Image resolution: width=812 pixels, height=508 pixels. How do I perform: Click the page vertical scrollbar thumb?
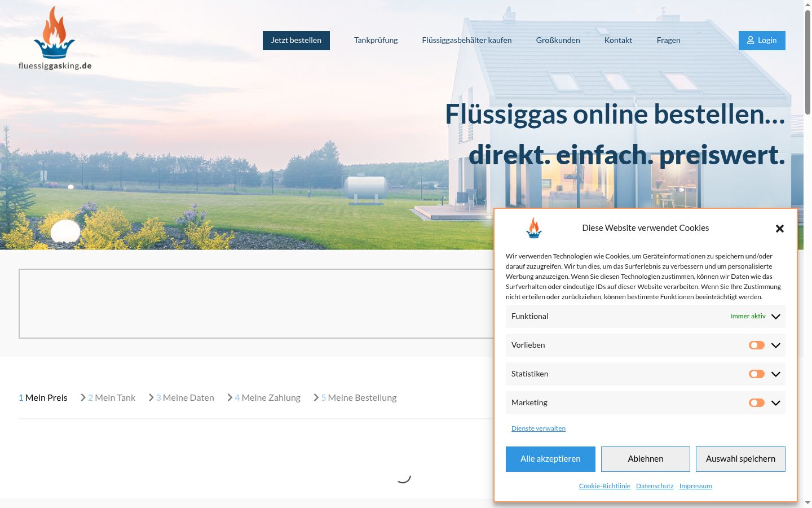coord(807,62)
